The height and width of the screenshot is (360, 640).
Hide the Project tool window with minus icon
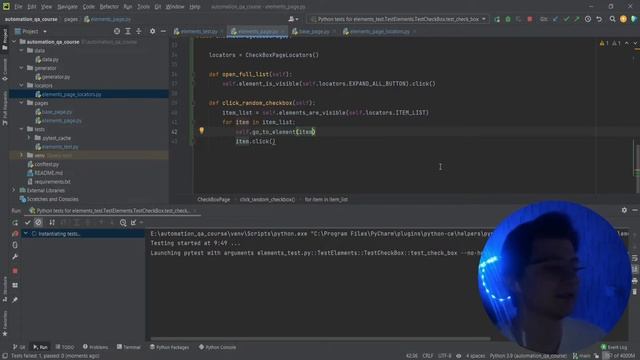(163, 31)
